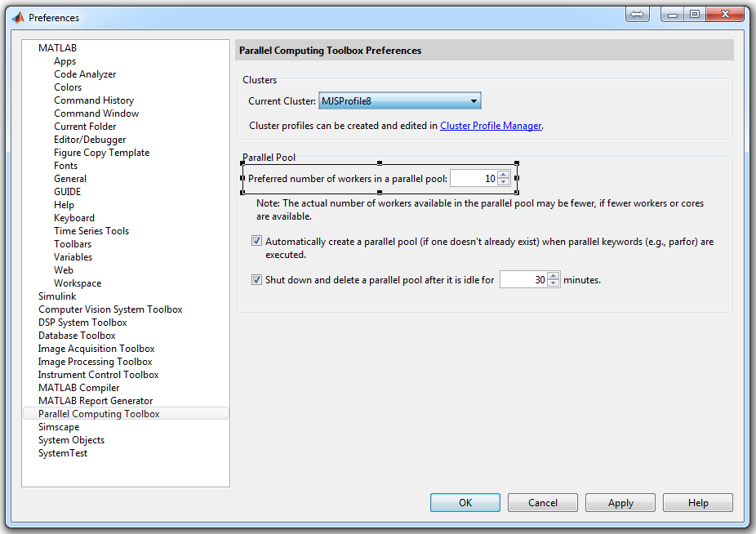Select Variables preferences

point(73,257)
